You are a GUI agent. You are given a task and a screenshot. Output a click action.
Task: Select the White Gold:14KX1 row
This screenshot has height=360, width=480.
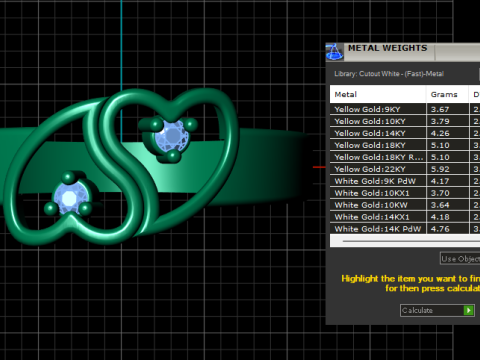(x=405, y=217)
